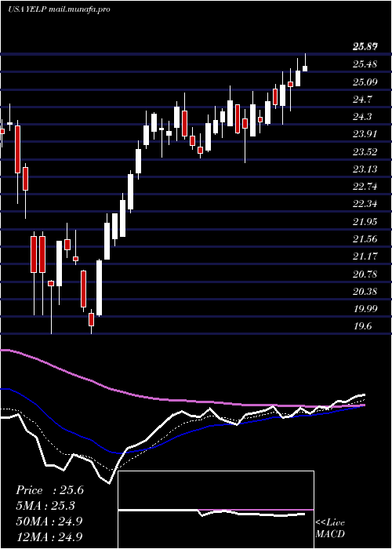
Task: Click the 24.7 price axis label
Action: [x=362, y=100]
